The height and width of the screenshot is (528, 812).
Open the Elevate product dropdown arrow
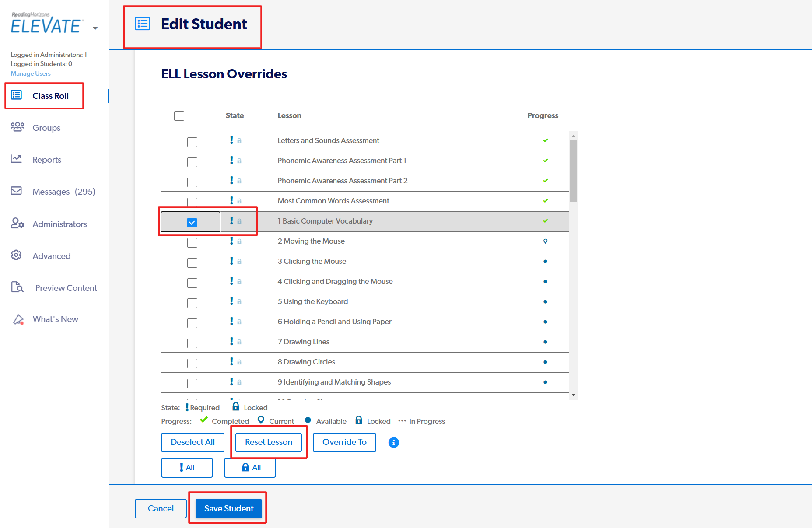tap(95, 28)
